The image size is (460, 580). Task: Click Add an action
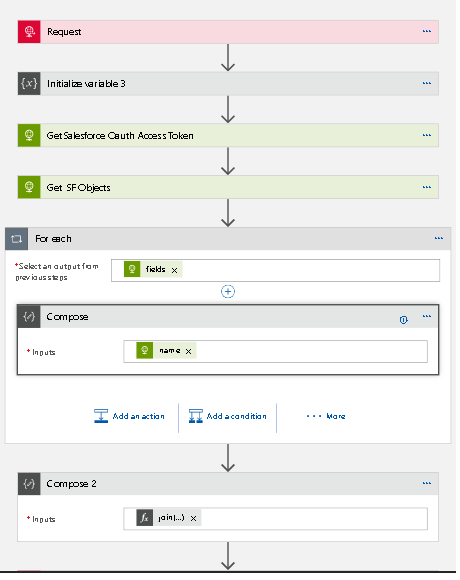[129, 416]
